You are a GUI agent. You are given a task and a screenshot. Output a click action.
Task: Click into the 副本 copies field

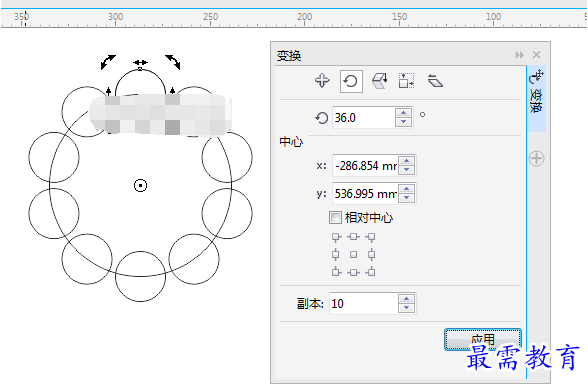[x=363, y=303]
